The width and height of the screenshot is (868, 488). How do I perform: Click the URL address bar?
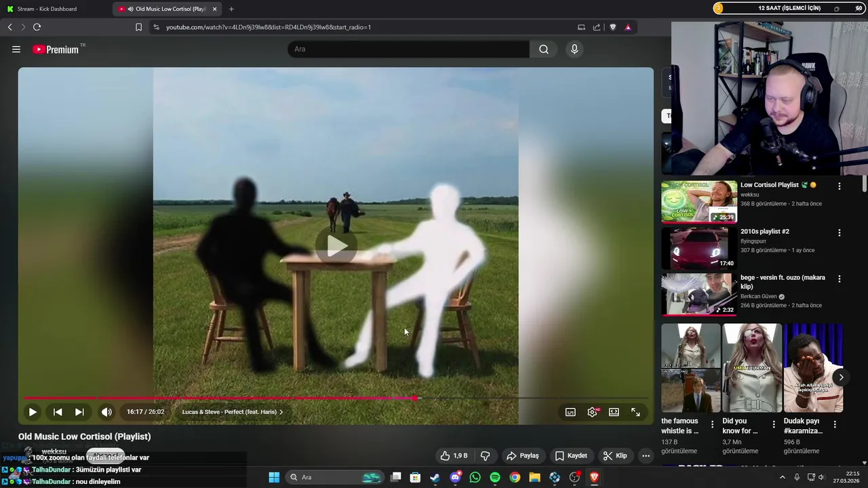tap(359, 27)
